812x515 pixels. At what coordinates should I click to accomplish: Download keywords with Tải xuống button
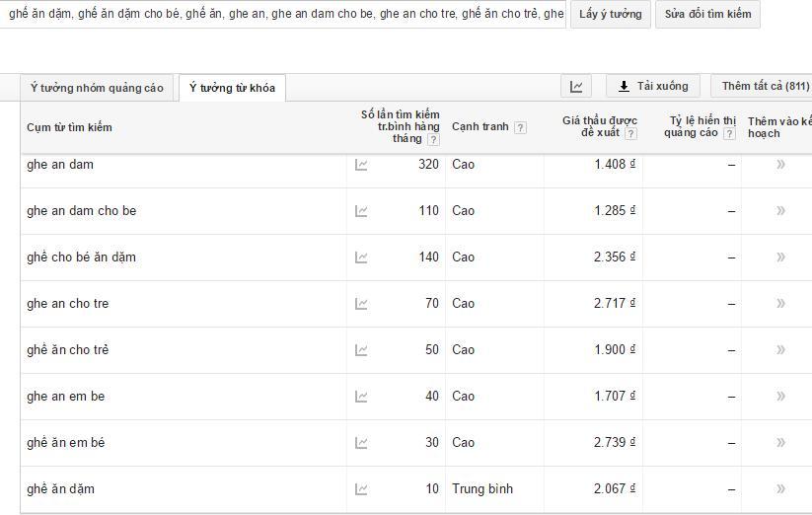pyautogui.click(x=653, y=87)
